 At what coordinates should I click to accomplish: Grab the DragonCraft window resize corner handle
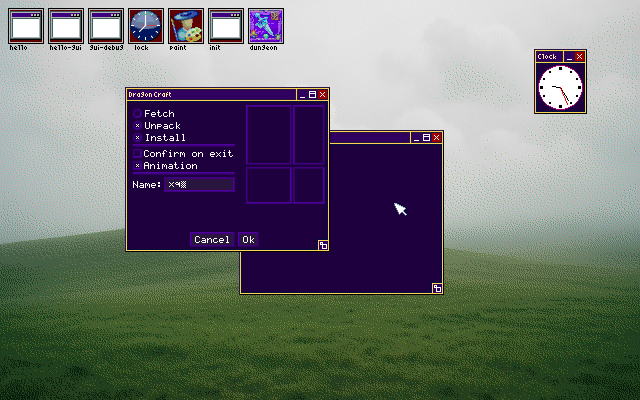tap(323, 245)
